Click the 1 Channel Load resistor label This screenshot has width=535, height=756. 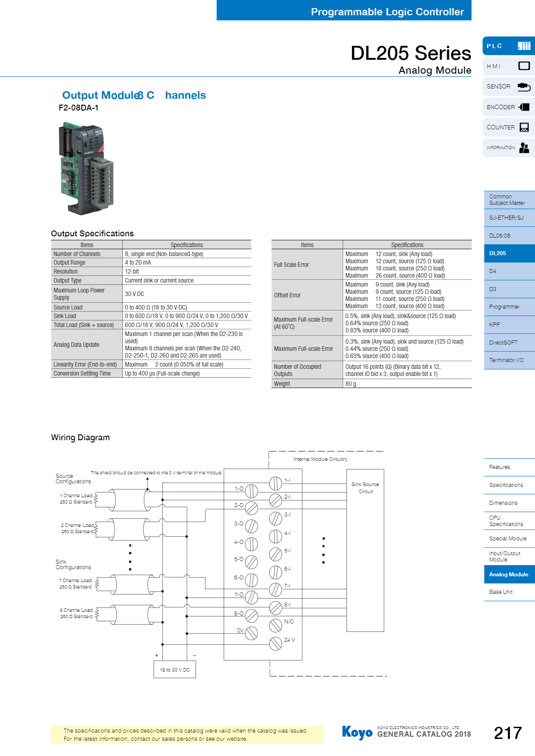(x=76, y=499)
